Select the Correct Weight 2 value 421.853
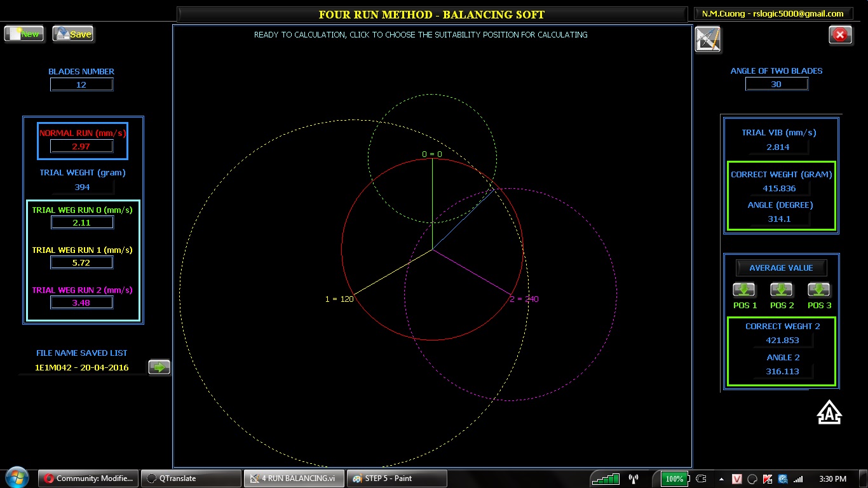This screenshot has height=488, width=868. [782, 340]
